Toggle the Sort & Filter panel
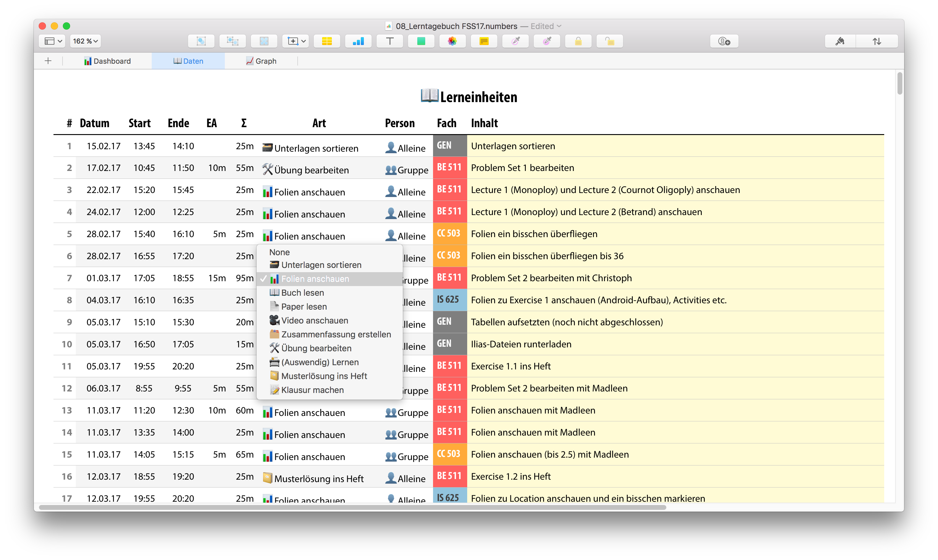This screenshot has width=938, height=560. (x=876, y=41)
